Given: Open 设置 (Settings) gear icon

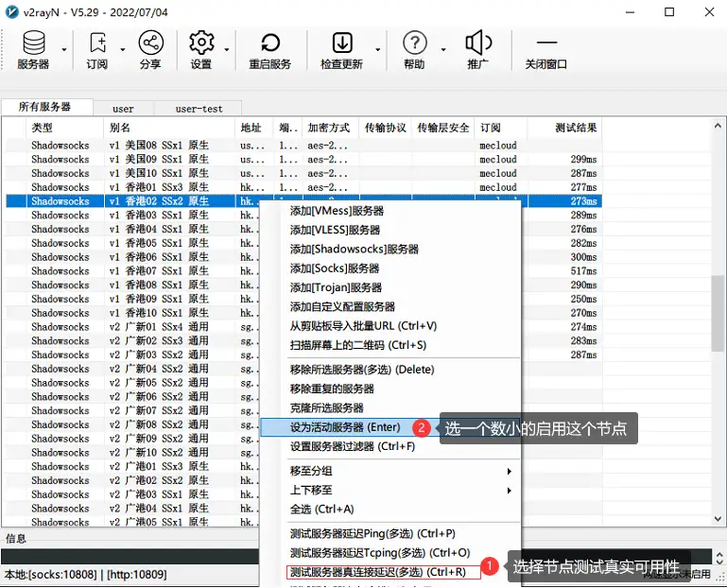Looking at the screenshot, I should coord(201,49).
